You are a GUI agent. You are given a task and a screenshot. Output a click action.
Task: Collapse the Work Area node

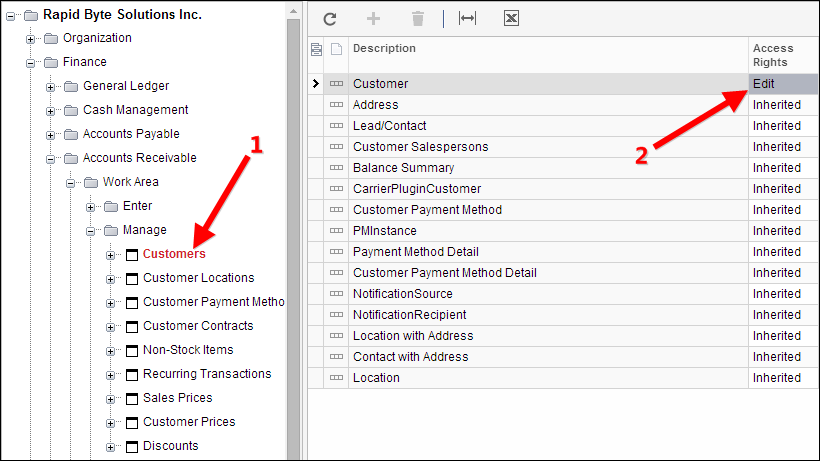pos(70,183)
